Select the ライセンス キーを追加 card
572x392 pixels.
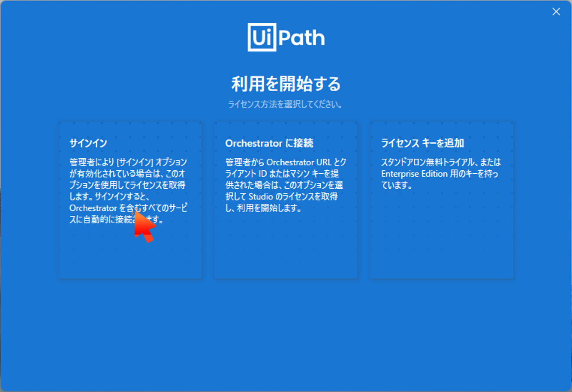coord(442,199)
